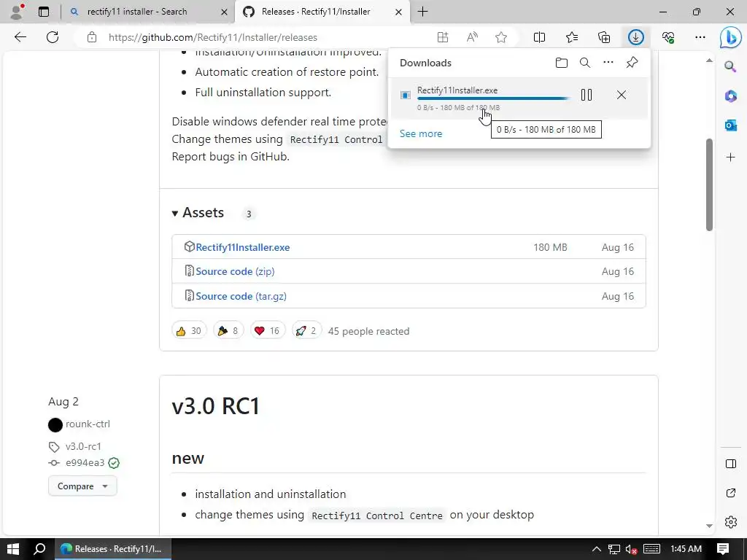This screenshot has height=560, width=747.
Task: Customize sidebar plus icon
Action: click(730, 157)
